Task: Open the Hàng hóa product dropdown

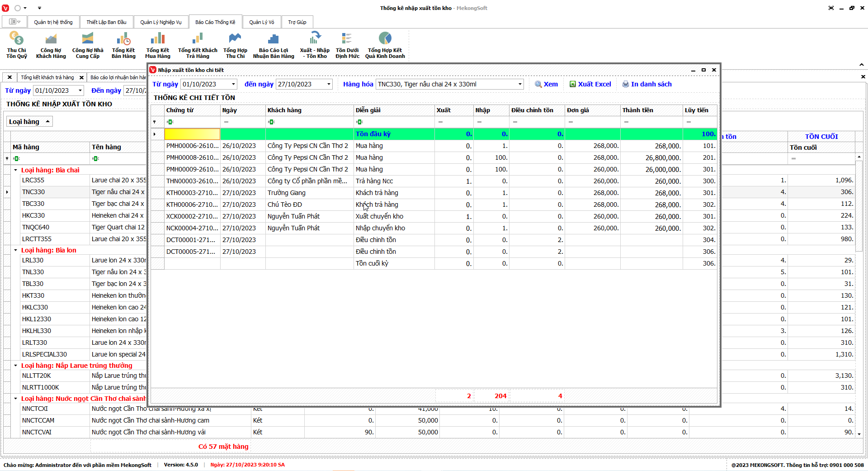Action: pyautogui.click(x=519, y=84)
